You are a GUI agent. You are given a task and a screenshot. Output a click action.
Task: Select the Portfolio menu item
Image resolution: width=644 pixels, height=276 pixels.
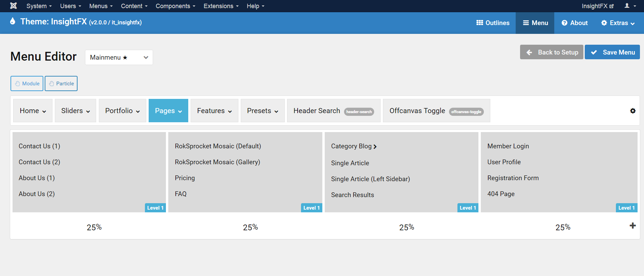(x=122, y=111)
